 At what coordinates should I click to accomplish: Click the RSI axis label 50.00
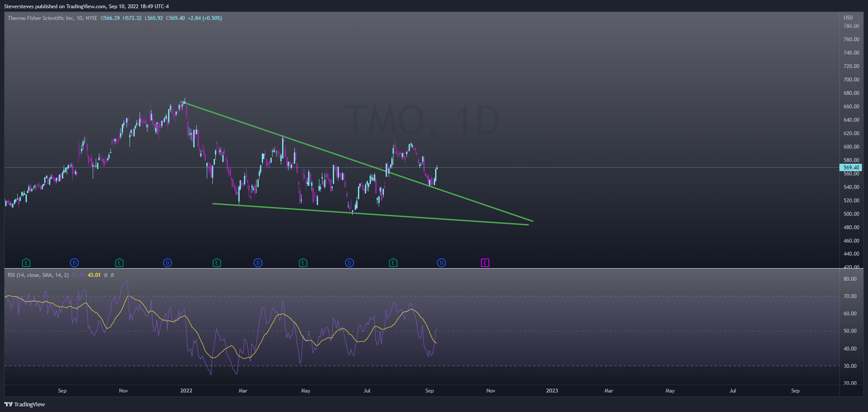click(850, 331)
